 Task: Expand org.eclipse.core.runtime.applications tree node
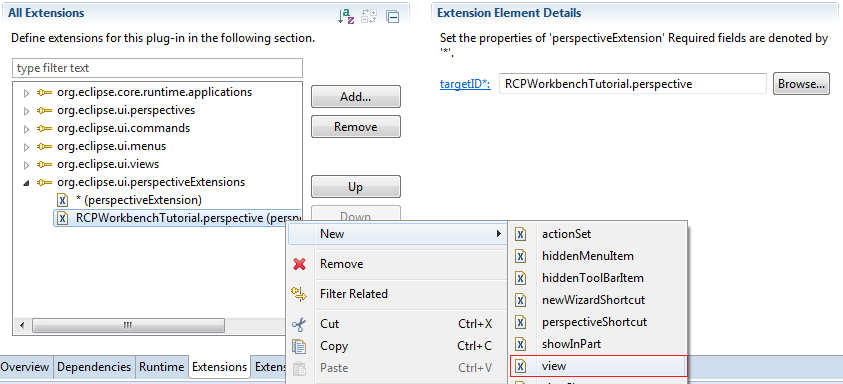click(26, 93)
